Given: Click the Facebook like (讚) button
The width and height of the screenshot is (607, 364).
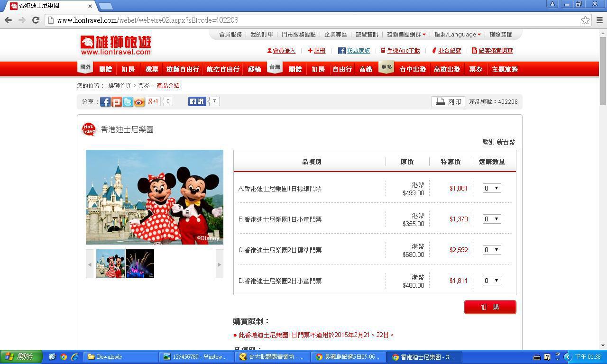Looking at the screenshot, I should pyautogui.click(x=197, y=101).
